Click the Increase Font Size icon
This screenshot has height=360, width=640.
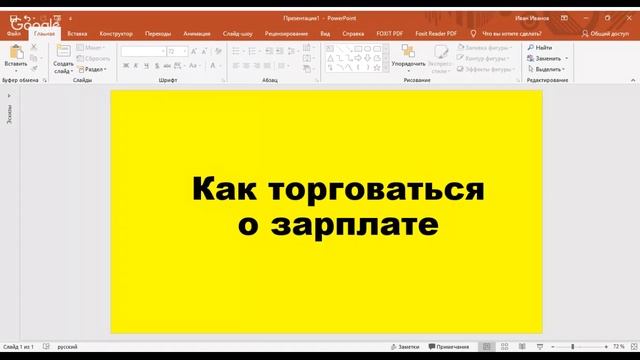[194, 51]
